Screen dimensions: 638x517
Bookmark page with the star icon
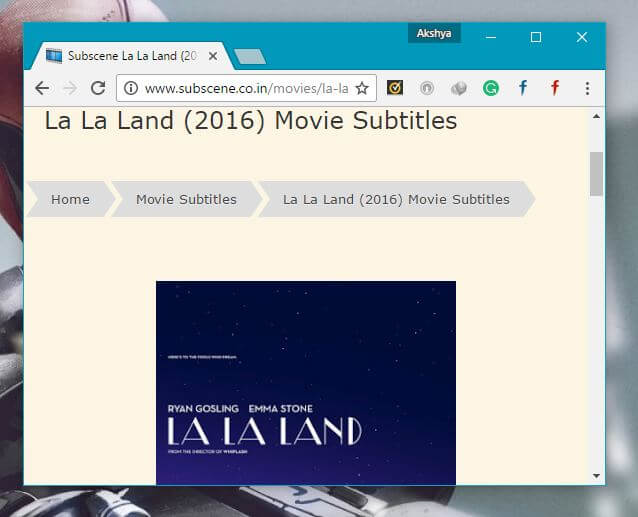pyautogui.click(x=362, y=88)
